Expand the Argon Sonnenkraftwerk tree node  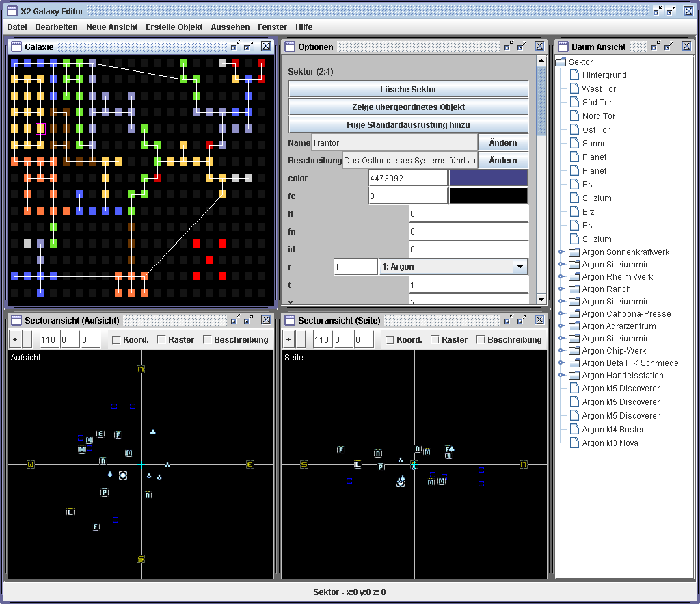point(561,252)
